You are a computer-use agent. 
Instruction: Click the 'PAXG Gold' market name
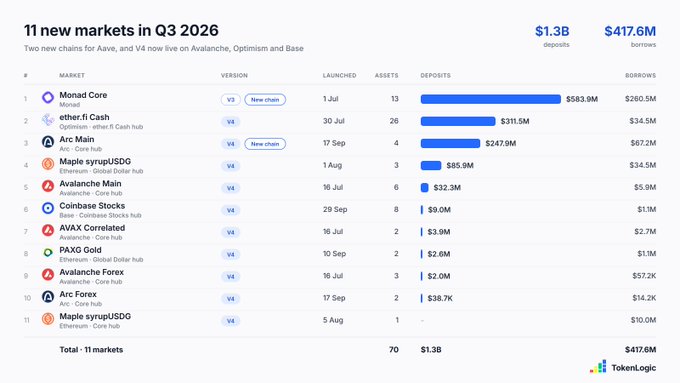(80, 250)
